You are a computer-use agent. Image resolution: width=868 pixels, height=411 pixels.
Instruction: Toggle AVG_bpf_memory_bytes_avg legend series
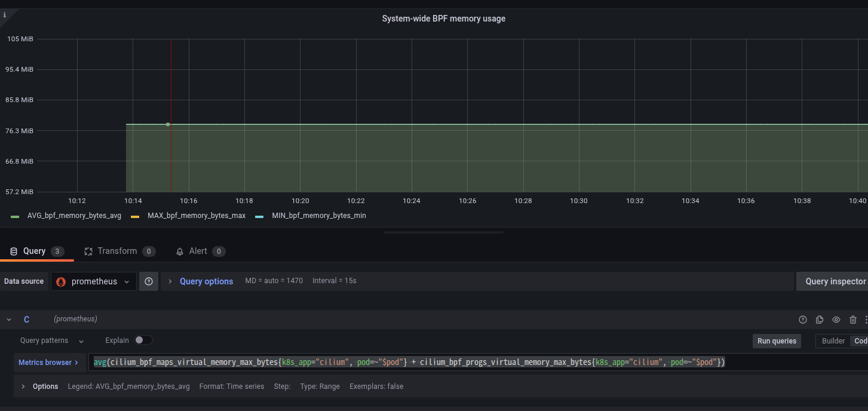[x=74, y=216]
